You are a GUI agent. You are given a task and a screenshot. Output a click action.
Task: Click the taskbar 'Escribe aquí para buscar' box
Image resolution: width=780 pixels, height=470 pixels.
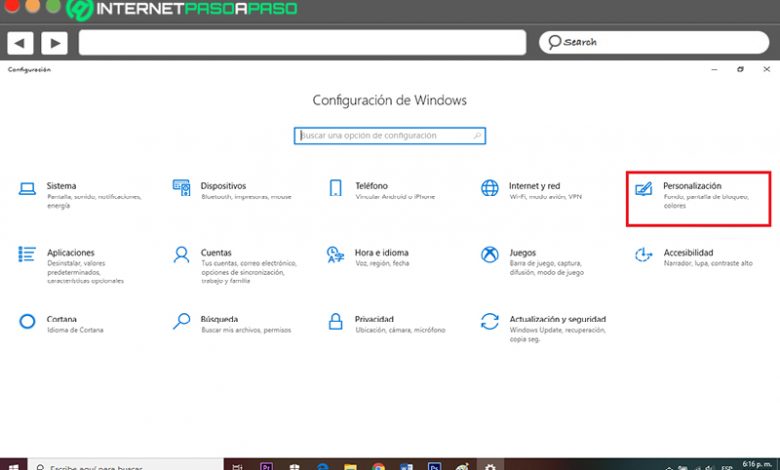(125, 466)
